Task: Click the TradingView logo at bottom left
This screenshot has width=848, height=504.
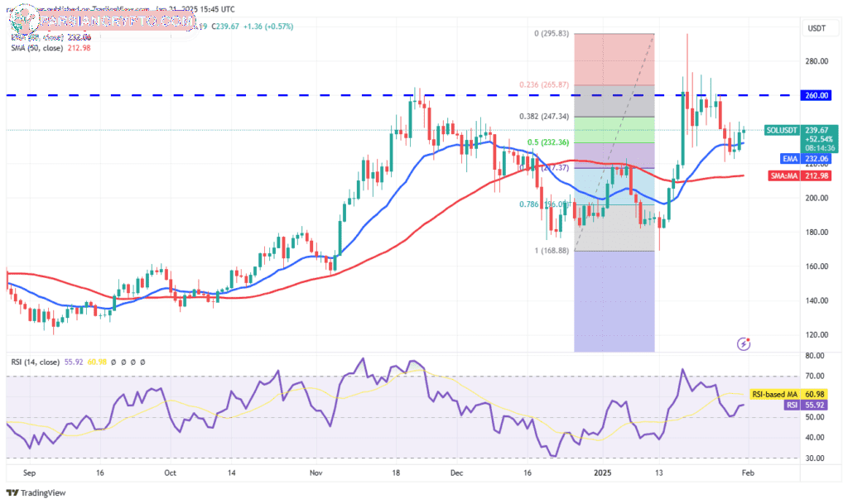Action: [x=36, y=492]
